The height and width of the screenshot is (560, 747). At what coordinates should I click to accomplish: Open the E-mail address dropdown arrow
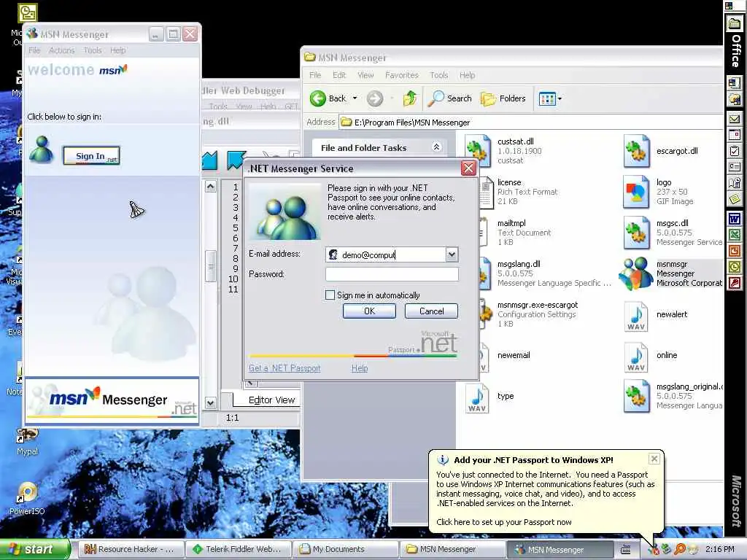452,254
